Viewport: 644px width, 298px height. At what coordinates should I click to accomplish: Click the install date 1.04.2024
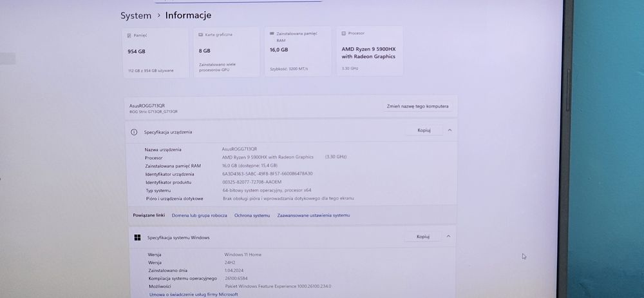click(x=234, y=270)
